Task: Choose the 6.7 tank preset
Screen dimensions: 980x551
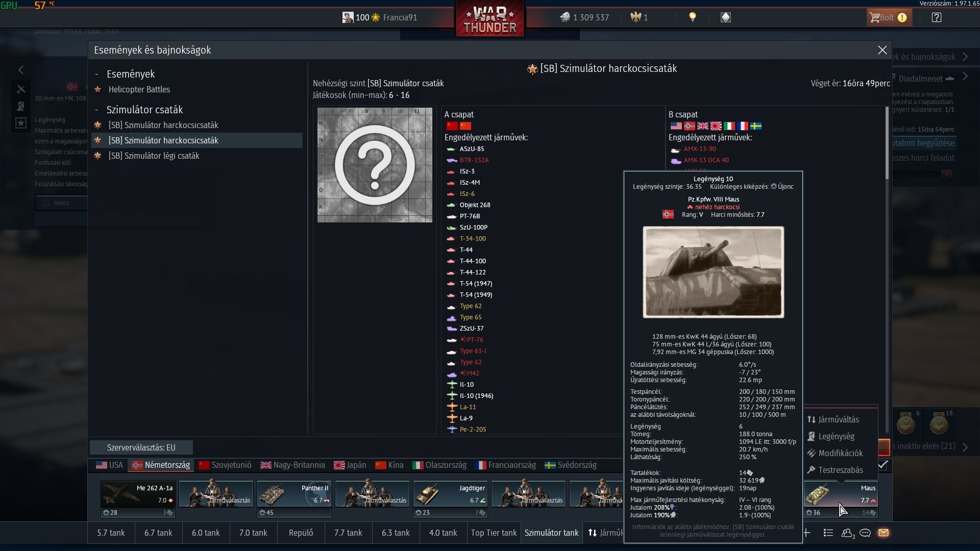Action: click(158, 533)
